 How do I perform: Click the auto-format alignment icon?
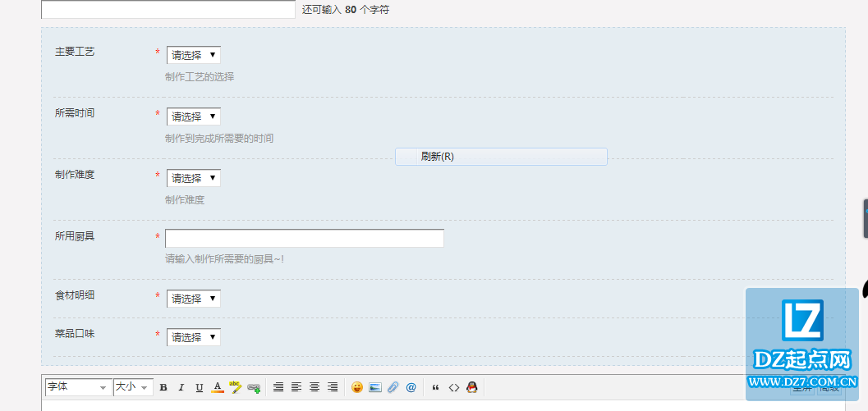click(x=278, y=387)
